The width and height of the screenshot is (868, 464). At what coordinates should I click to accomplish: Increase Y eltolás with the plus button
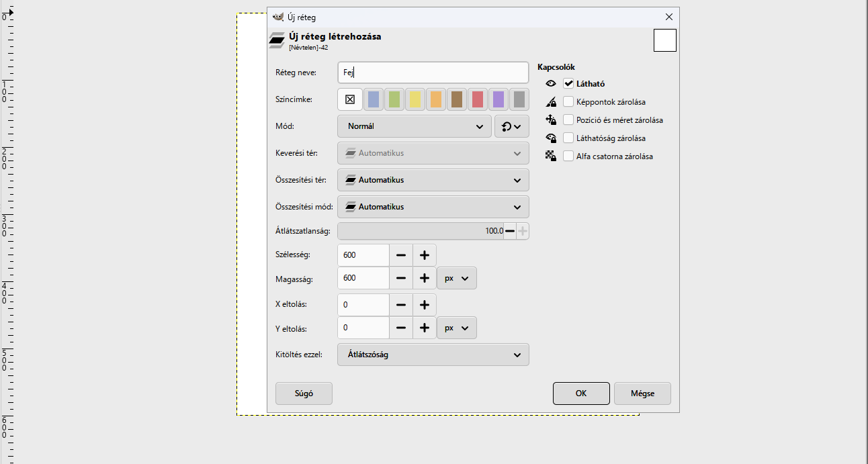click(x=425, y=328)
